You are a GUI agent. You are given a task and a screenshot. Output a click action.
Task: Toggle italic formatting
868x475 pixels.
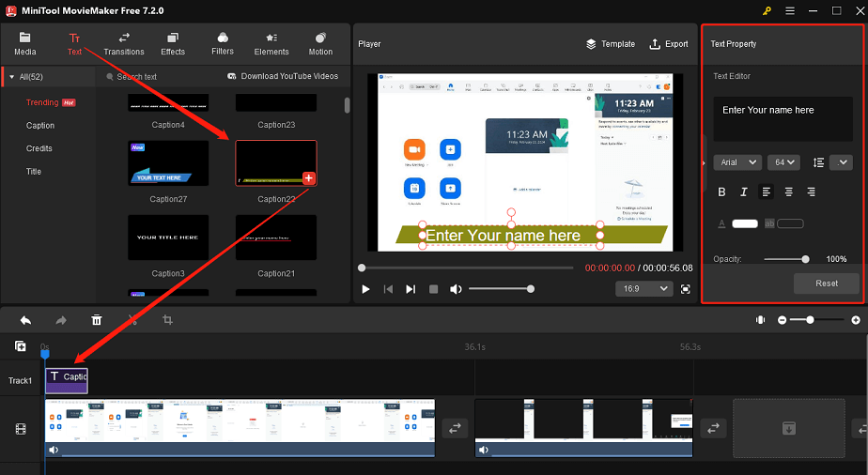(743, 192)
